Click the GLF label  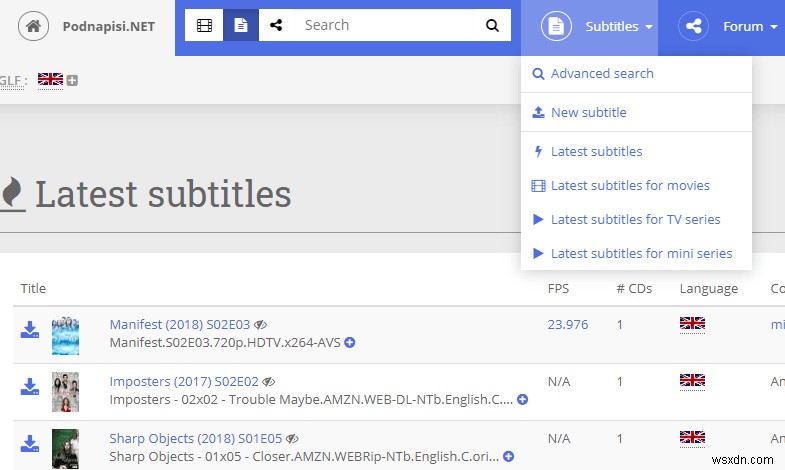point(12,81)
